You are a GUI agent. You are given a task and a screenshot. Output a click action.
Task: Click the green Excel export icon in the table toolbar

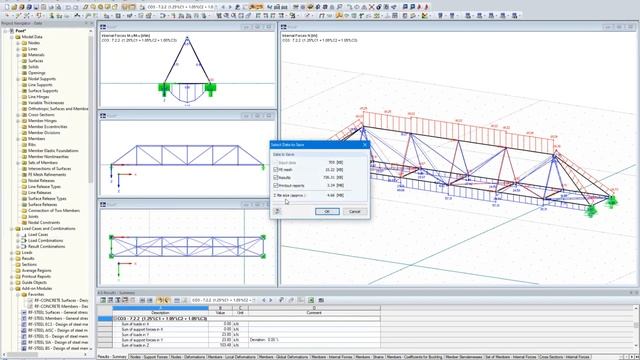(x=311, y=300)
